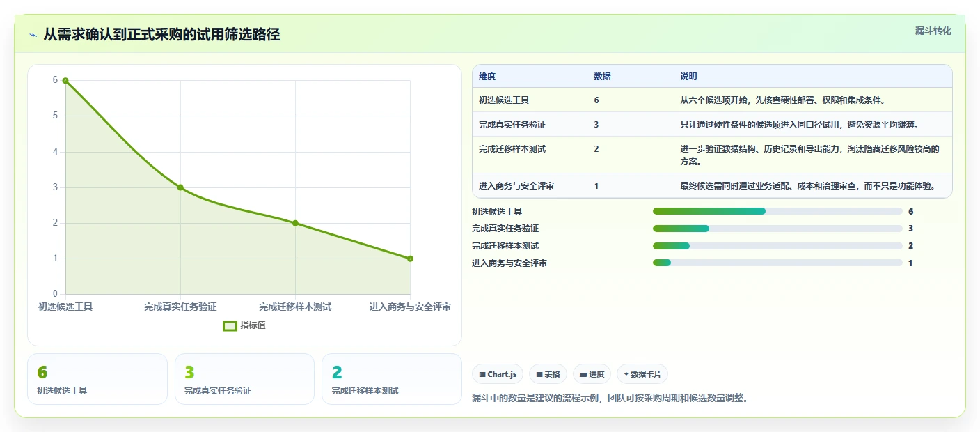Click the progress list label 进入商务与安全评审
Image resolution: width=980 pixels, height=432 pixels.
[x=509, y=263]
